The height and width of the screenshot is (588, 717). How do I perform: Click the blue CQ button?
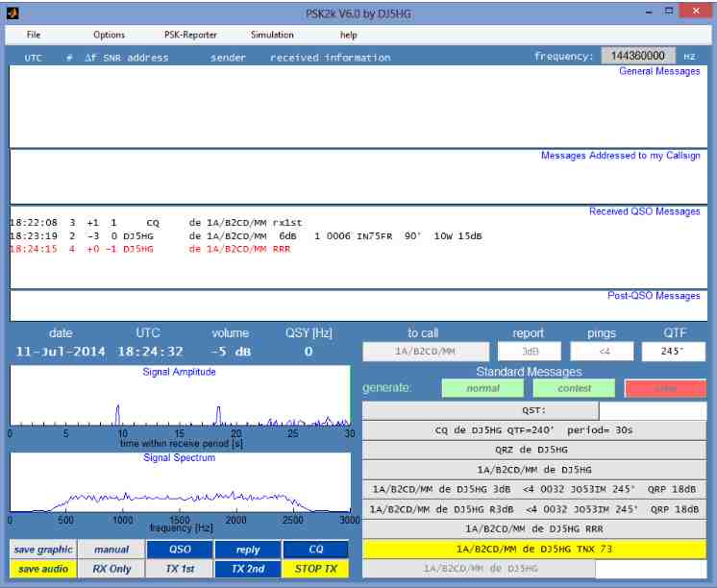pyautogui.click(x=315, y=550)
